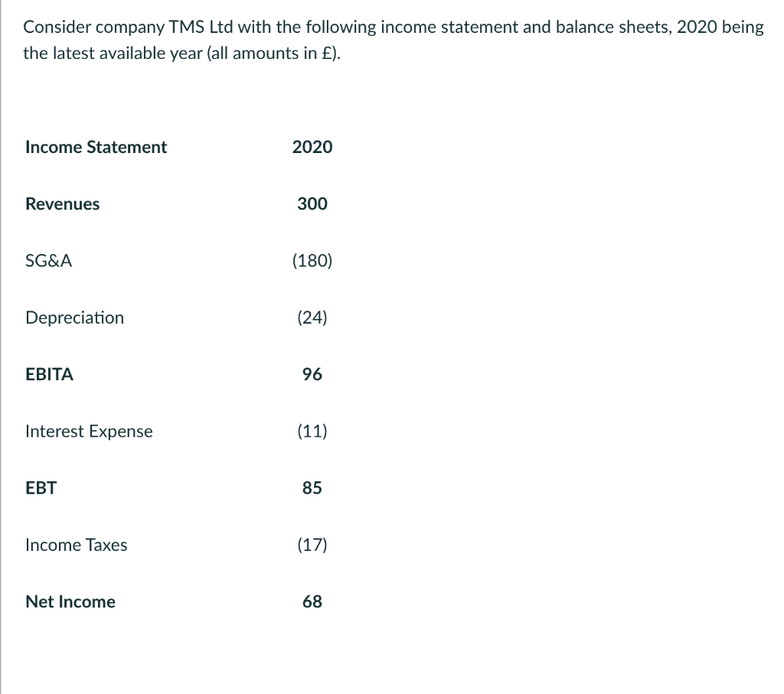The width and height of the screenshot is (784, 694).
Task: Click the EBT value 85
Action: pyautogui.click(x=312, y=488)
